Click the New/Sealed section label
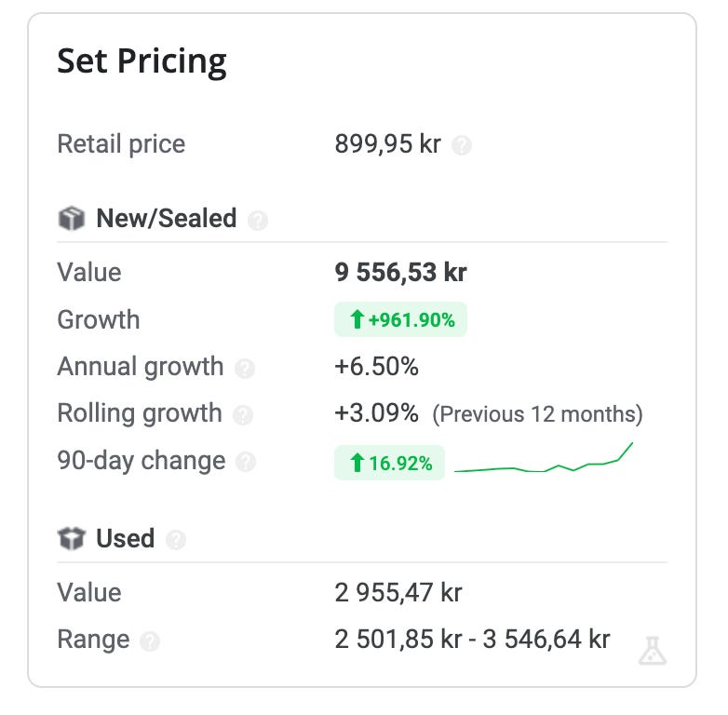 pos(167,218)
